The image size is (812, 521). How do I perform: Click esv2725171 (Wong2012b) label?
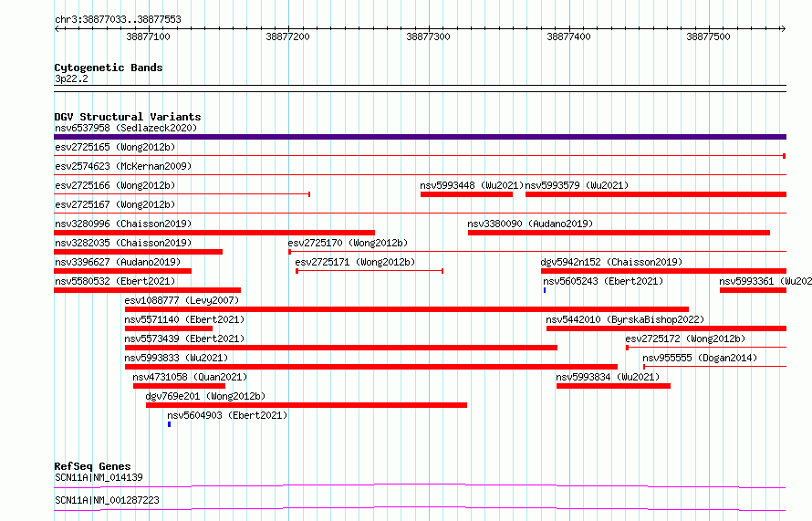(x=355, y=262)
